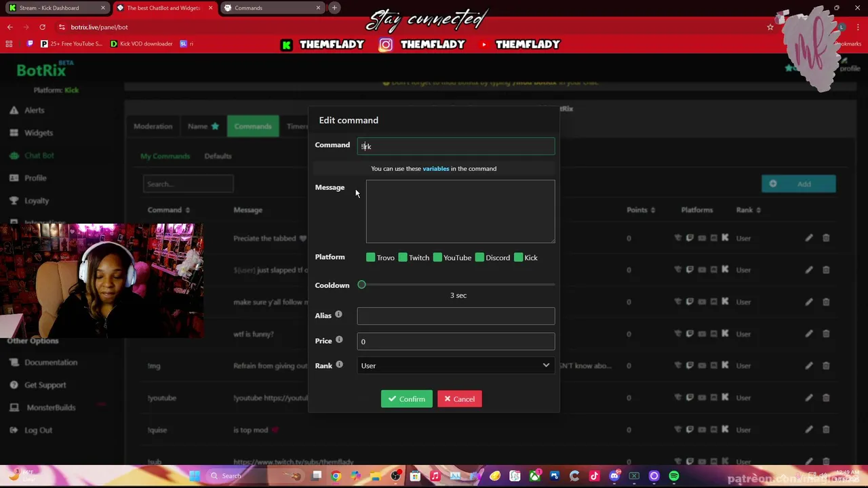Image resolution: width=868 pixels, height=488 pixels.
Task: Open the Rank dropdown showing User
Action: [456, 366]
